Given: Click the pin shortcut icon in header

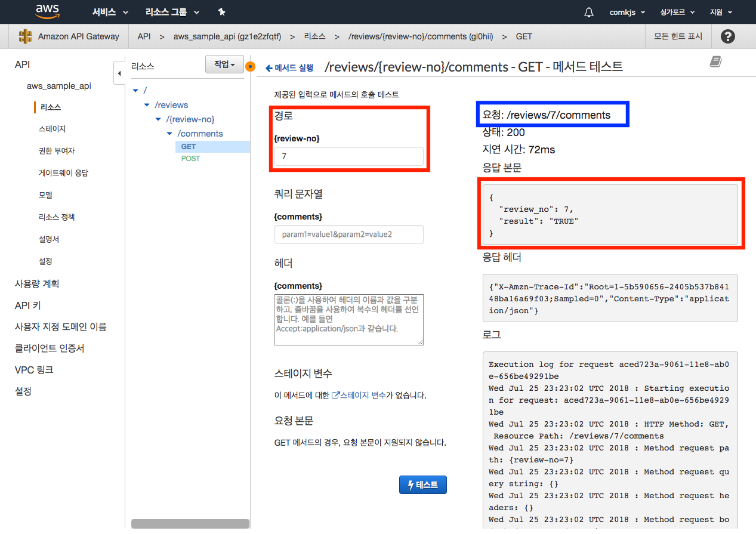Looking at the screenshot, I should click(221, 12).
